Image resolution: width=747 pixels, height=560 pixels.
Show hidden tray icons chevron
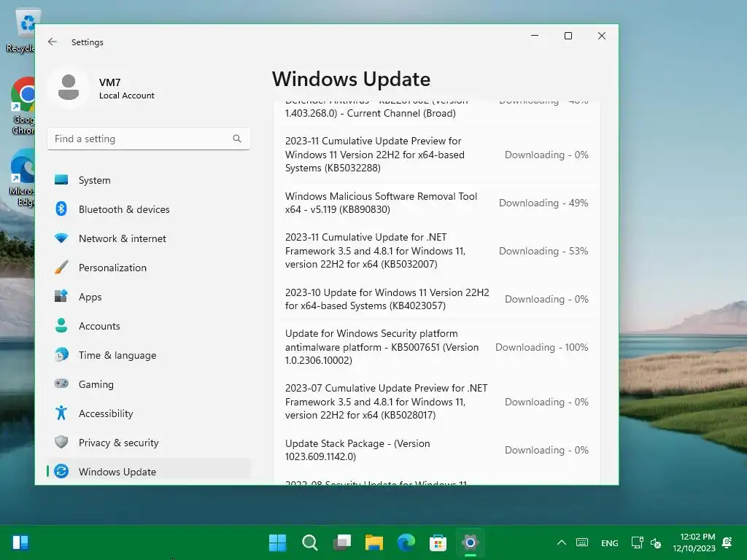point(562,542)
